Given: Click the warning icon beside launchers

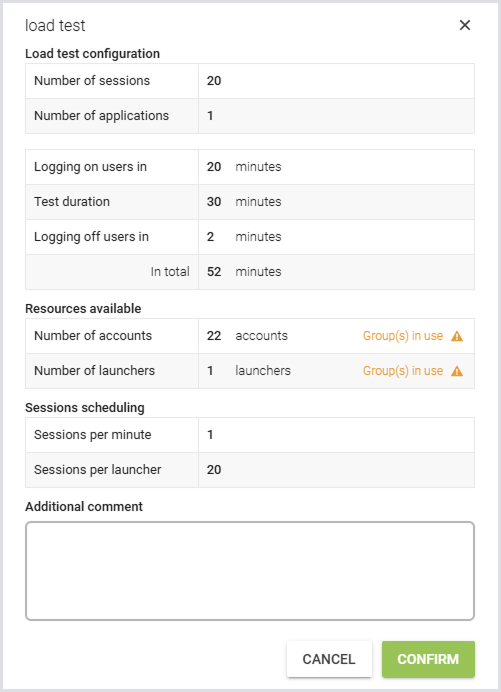Looking at the screenshot, I should click(457, 371).
